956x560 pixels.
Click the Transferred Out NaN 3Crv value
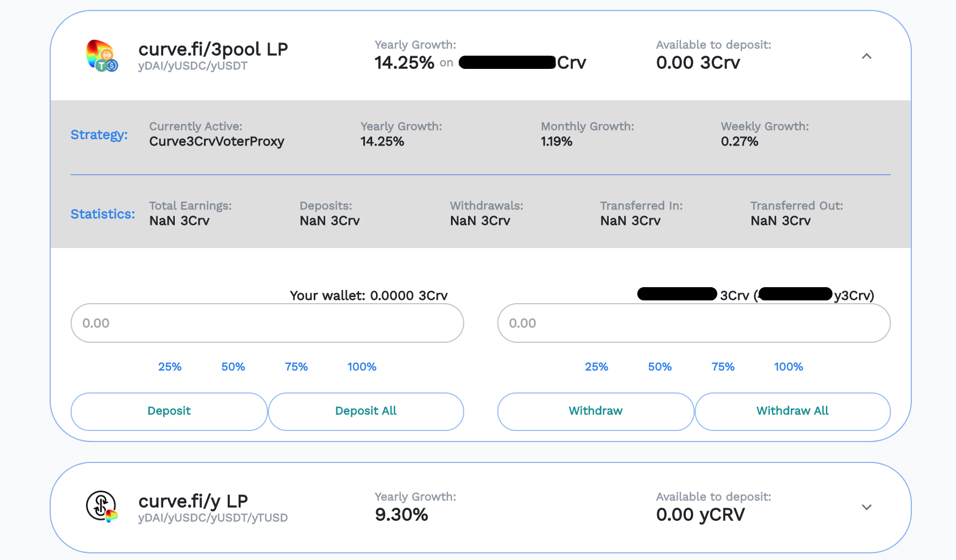click(781, 221)
